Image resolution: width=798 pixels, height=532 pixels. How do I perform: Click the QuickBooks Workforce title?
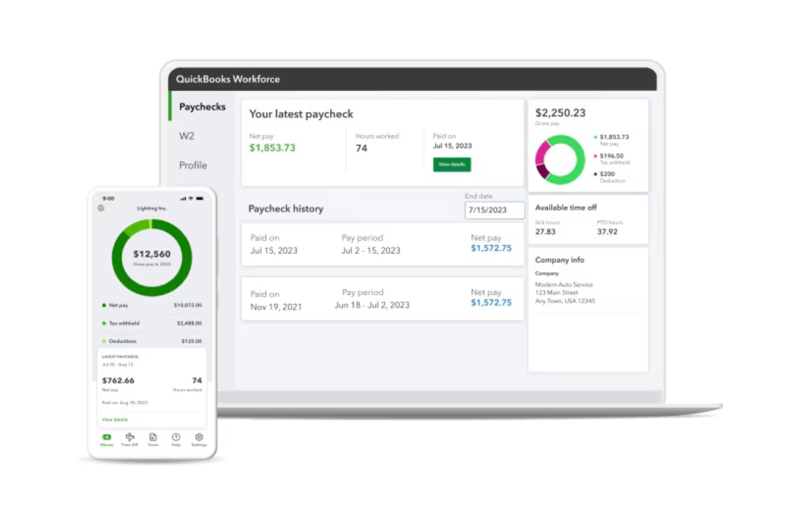pos(228,79)
